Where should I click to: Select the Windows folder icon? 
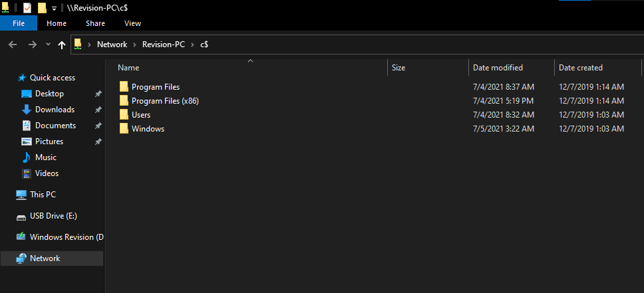click(x=124, y=128)
